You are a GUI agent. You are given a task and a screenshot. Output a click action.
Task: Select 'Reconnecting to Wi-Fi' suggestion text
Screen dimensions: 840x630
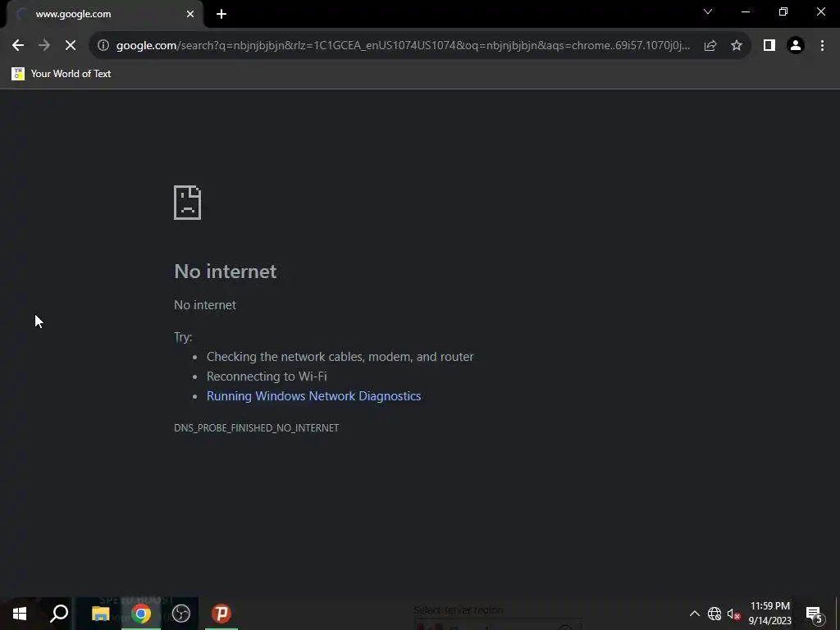[267, 376]
